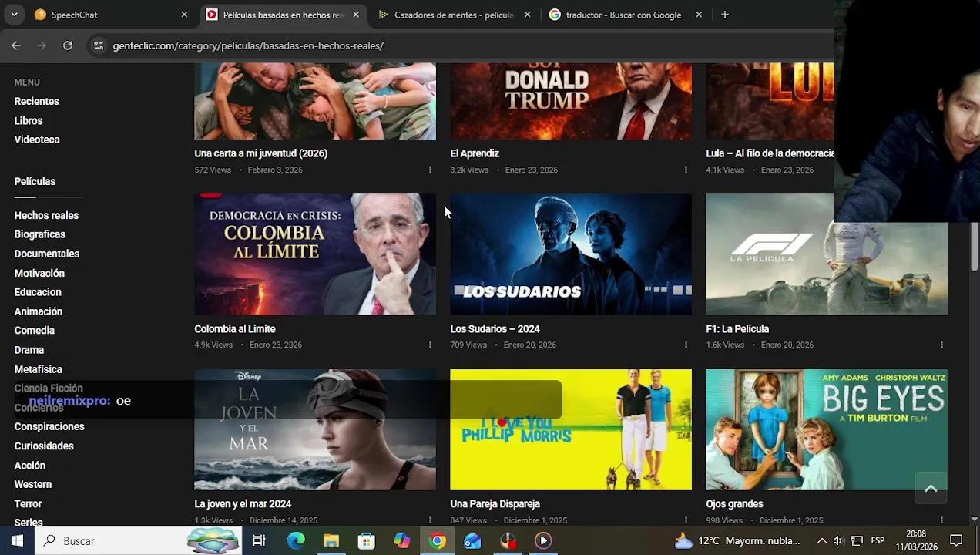Open the Conspiraciones category

49,426
